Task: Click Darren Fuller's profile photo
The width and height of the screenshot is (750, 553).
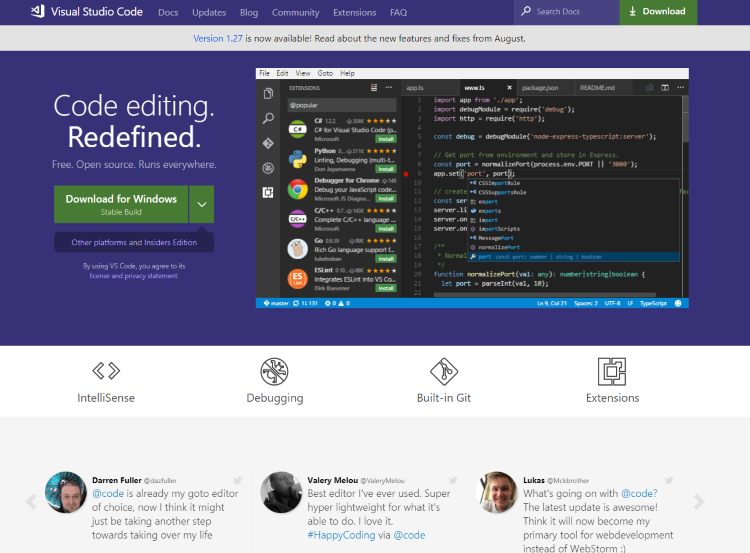Action: tap(66, 492)
